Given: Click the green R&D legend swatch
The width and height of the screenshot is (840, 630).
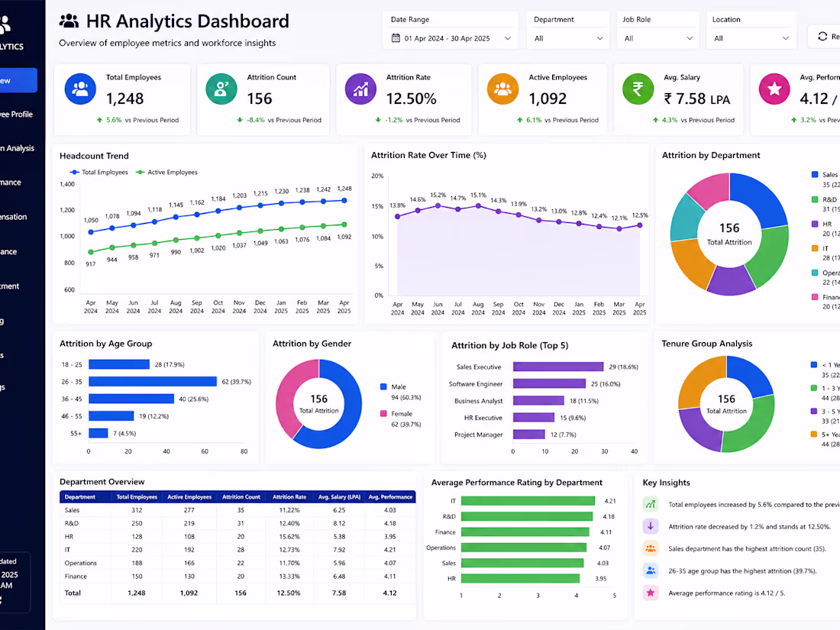Looking at the screenshot, I should 815,199.
